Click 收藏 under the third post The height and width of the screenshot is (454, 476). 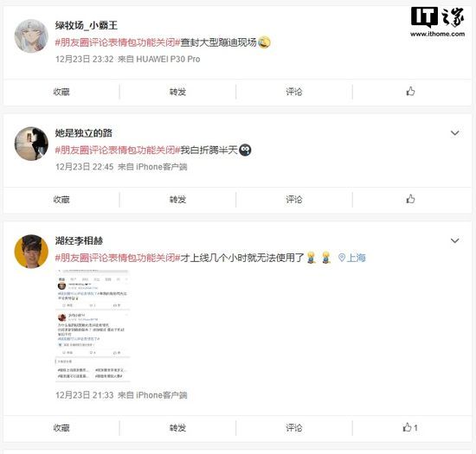61,427
